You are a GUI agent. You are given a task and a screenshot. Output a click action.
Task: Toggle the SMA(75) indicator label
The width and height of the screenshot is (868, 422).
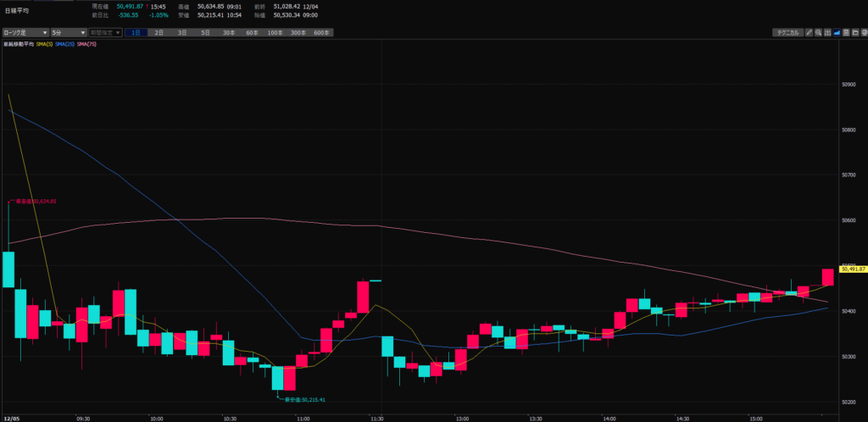(86, 43)
